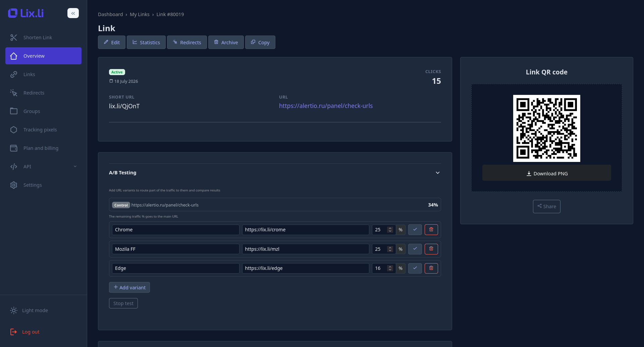Click the Log out door icon

(14, 332)
